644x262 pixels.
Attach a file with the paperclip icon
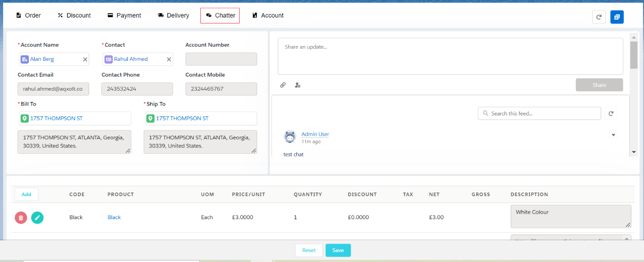click(283, 85)
